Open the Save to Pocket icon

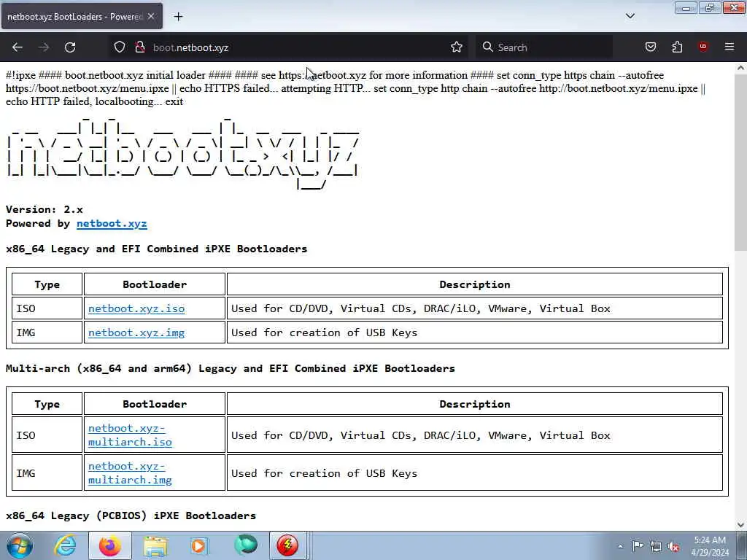click(x=651, y=47)
